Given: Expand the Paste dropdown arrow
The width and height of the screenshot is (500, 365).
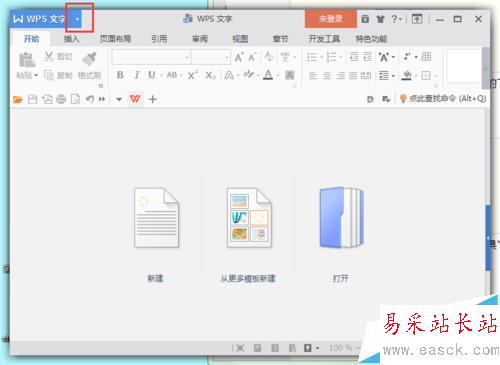Looking at the screenshot, I should point(36,75).
